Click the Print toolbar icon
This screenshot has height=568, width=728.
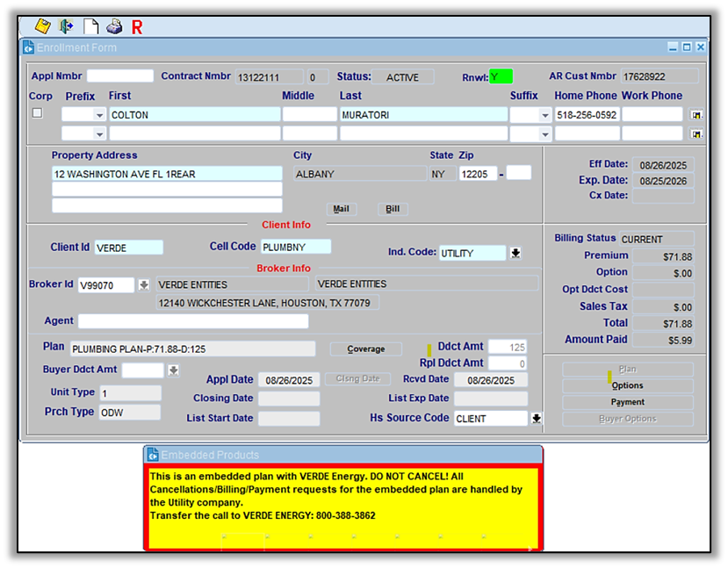pos(114,26)
